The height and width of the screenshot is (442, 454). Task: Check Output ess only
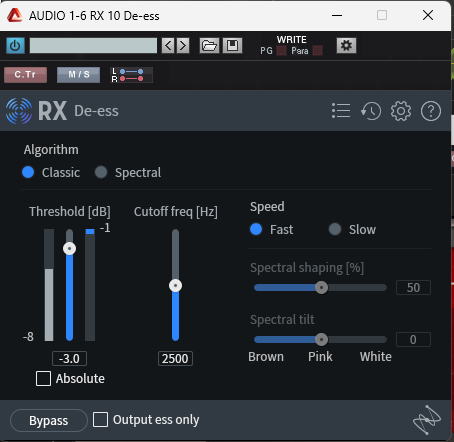coord(100,420)
